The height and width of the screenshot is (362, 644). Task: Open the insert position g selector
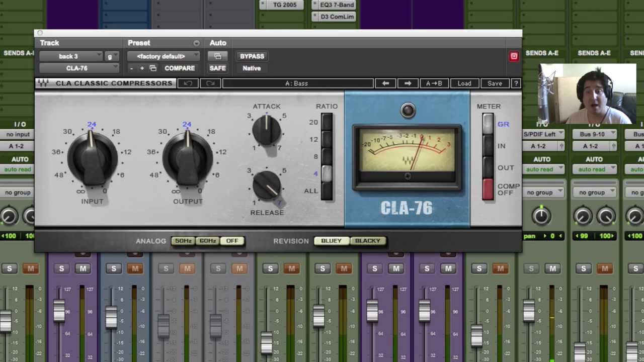(112, 56)
